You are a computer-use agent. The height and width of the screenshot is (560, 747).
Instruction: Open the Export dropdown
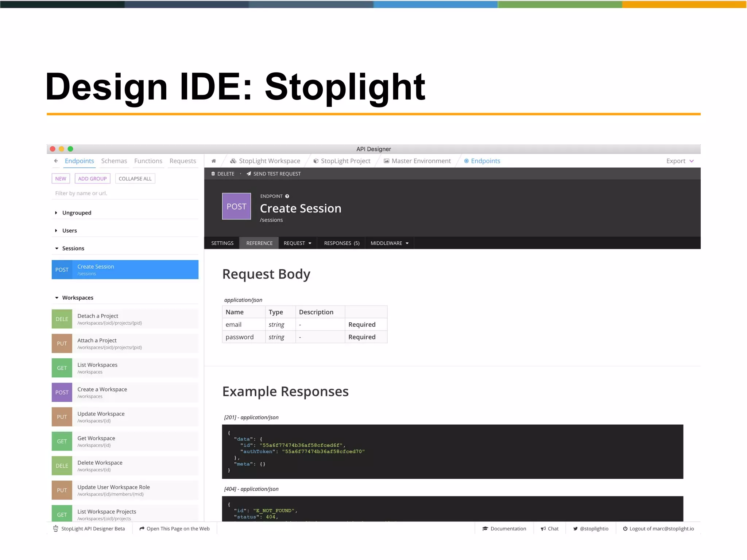pos(680,161)
